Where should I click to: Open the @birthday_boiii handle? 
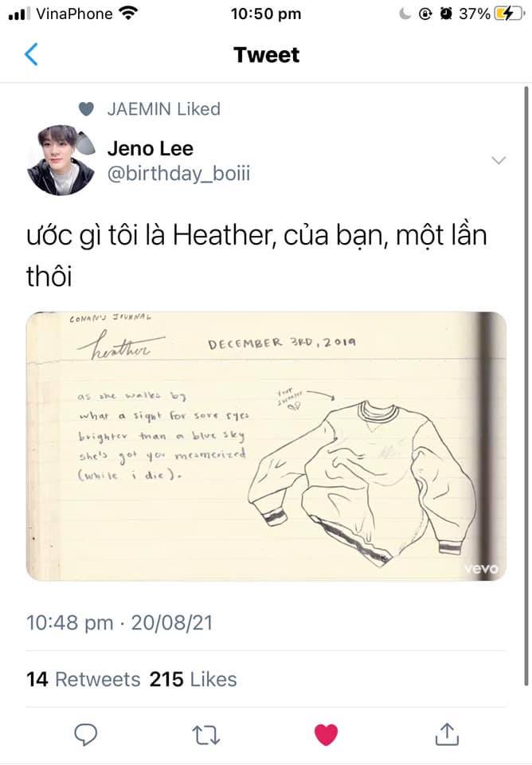coord(178,174)
